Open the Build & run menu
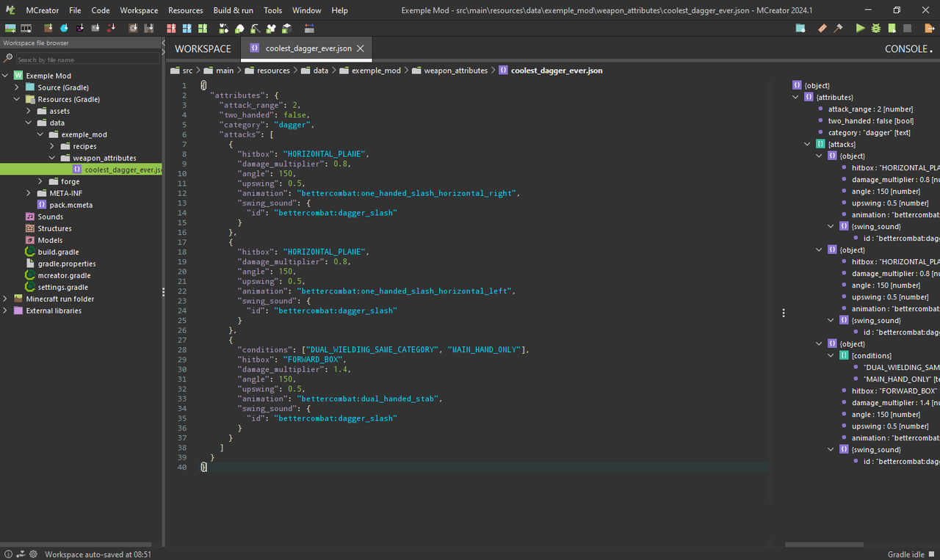 tap(233, 10)
